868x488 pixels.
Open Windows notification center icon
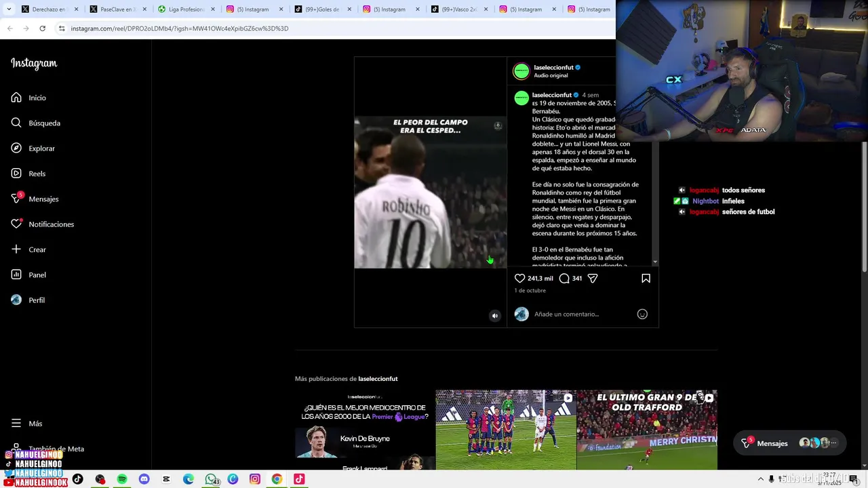click(x=853, y=479)
